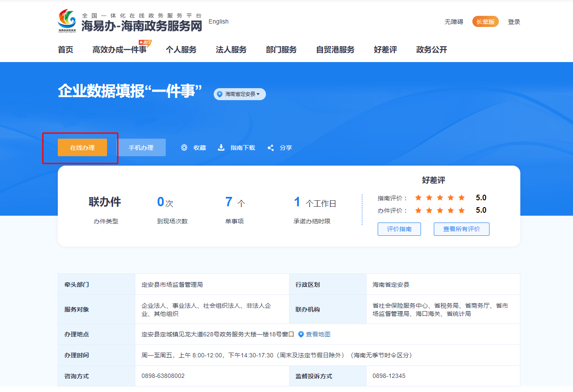Open 好差评 navigation item

pyautogui.click(x=385, y=50)
